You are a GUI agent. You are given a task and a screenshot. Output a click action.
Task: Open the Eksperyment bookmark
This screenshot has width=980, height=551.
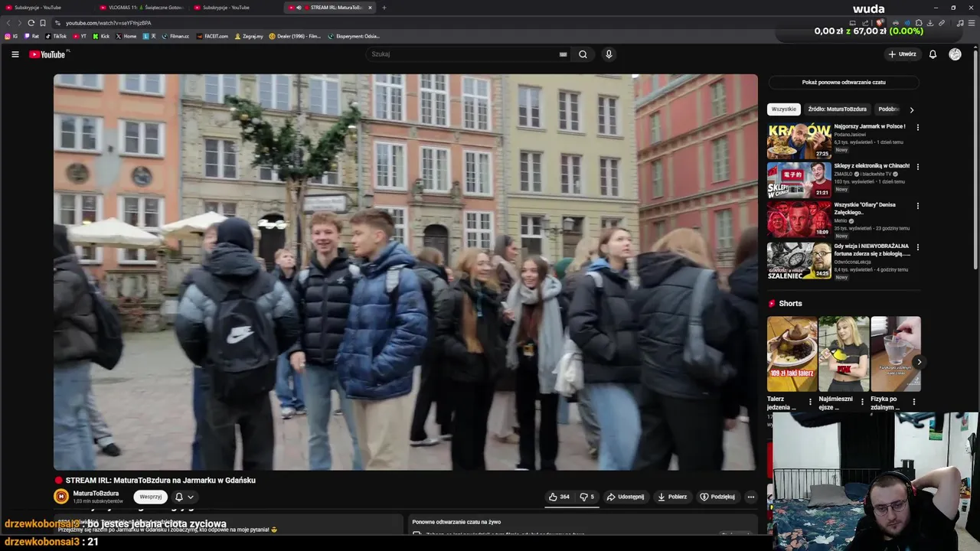click(x=354, y=36)
